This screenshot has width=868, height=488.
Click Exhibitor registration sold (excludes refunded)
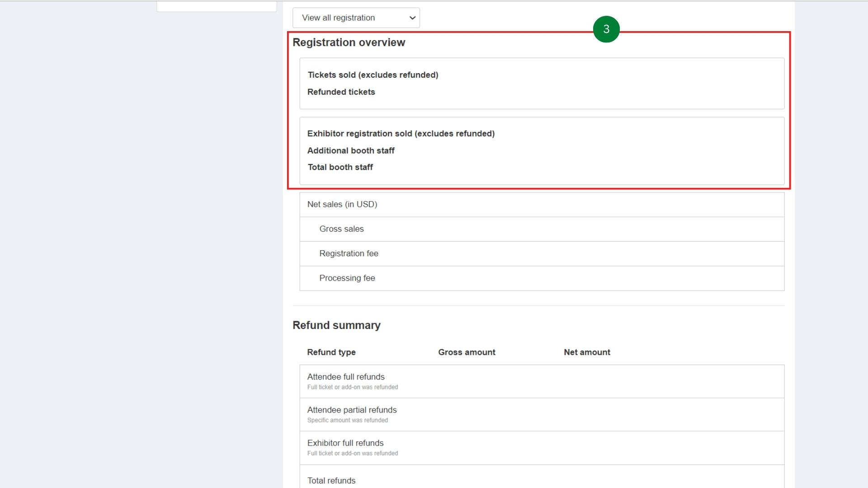point(401,133)
